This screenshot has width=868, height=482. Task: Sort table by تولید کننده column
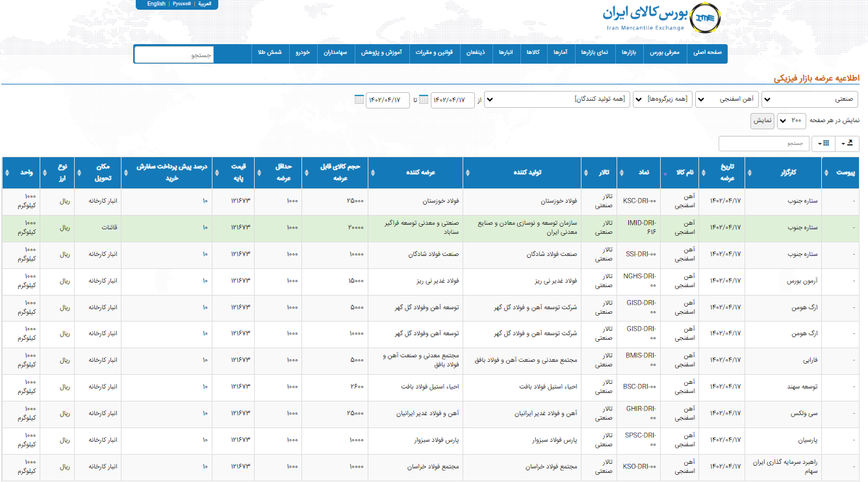pos(522,173)
